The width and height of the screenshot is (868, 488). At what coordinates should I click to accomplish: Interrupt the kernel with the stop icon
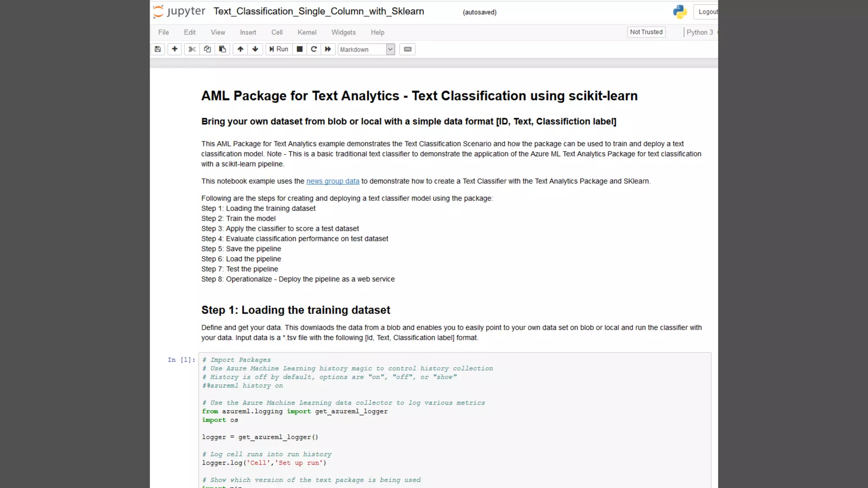300,49
